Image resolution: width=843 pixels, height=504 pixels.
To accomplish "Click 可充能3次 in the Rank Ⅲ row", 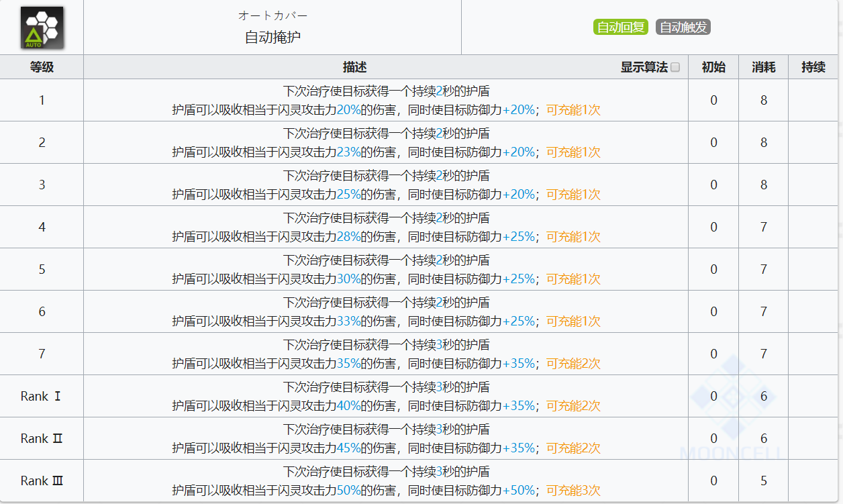I will point(573,491).
